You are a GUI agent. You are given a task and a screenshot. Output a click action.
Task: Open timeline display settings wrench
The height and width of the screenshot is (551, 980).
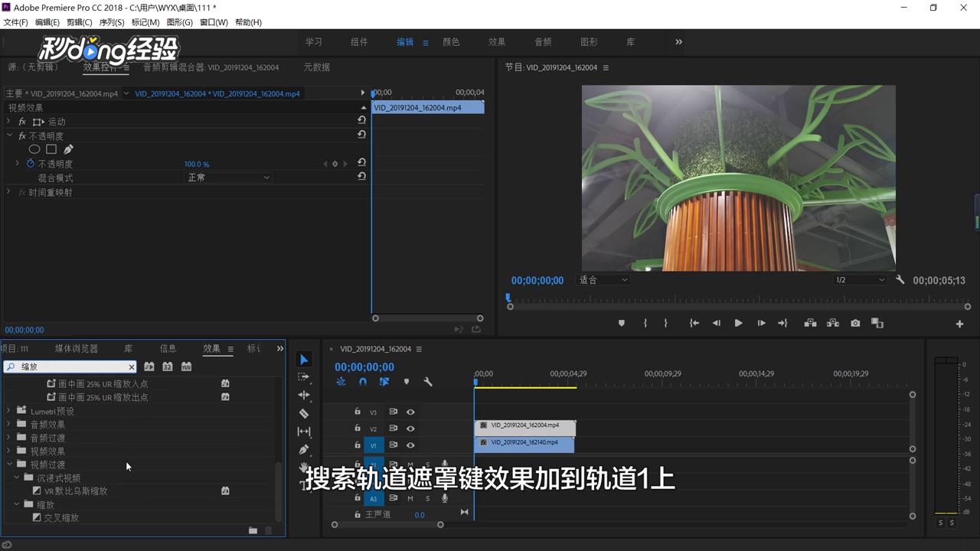tap(428, 382)
